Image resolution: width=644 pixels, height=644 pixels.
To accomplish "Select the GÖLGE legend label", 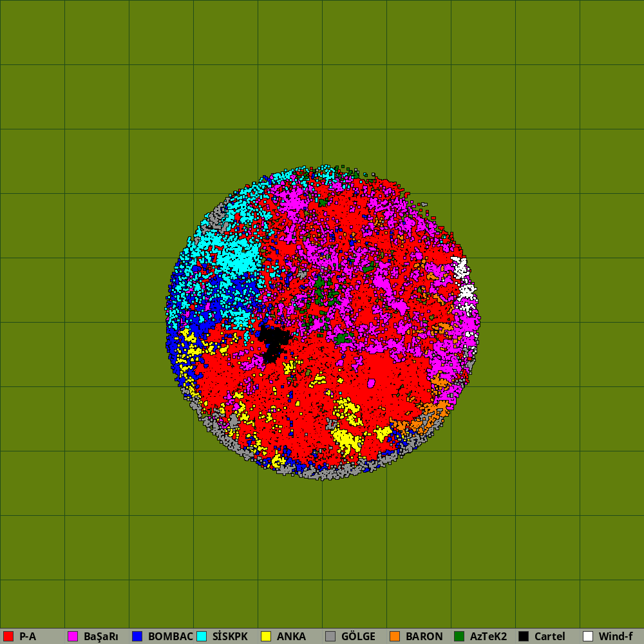I will click(x=358, y=636).
